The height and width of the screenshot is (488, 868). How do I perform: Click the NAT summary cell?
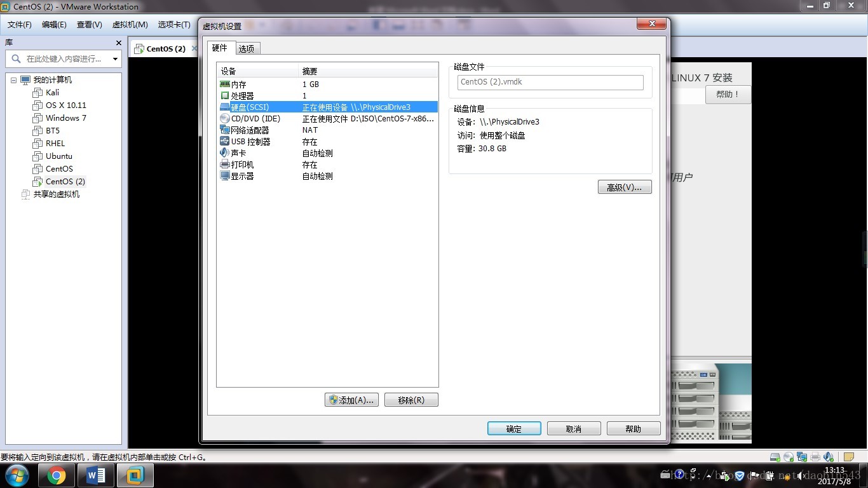(x=310, y=130)
